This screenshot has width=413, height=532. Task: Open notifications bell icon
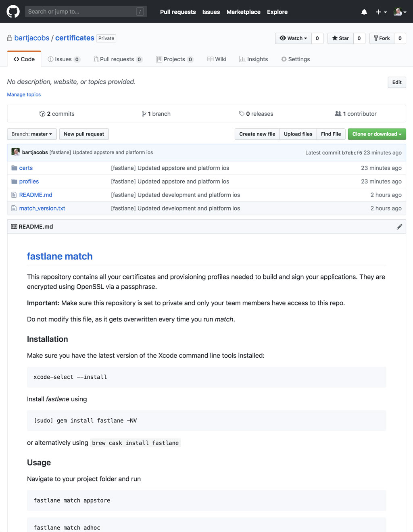[364, 12]
